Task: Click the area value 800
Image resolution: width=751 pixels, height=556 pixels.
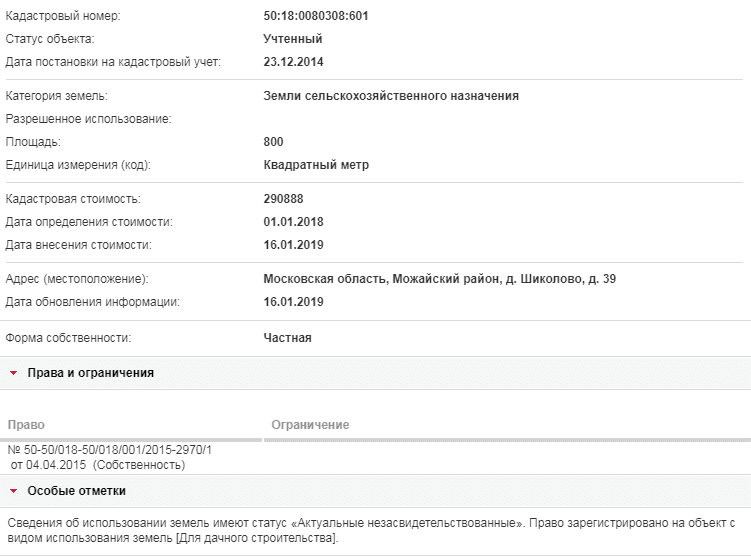Action: (273, 142)
